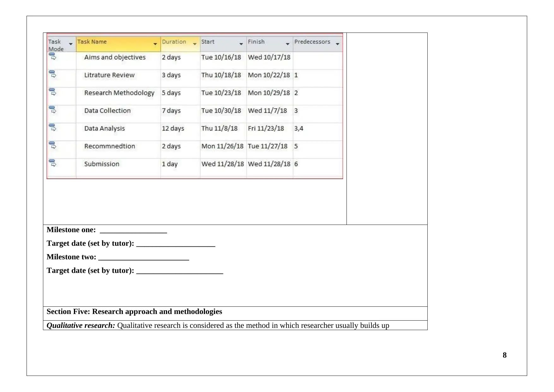The image size is (554, 392).
Task: Click start date 'Tue 10/23/18'
Action: (221, 93)
